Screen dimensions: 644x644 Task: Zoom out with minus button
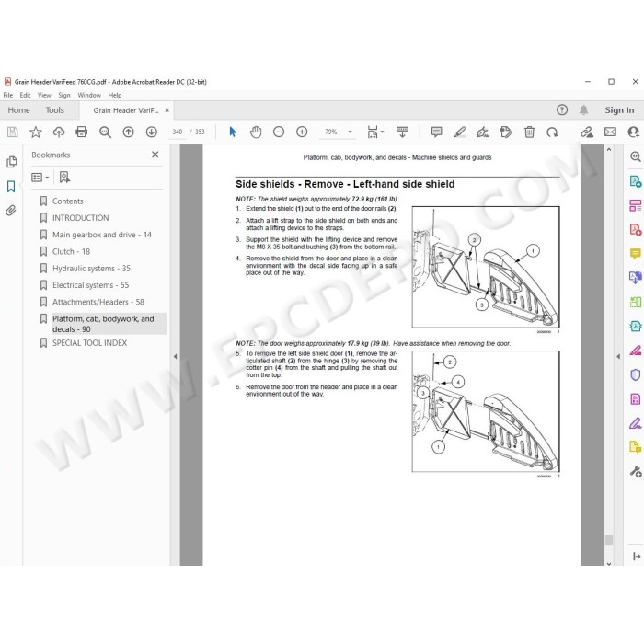coord(279,132)
